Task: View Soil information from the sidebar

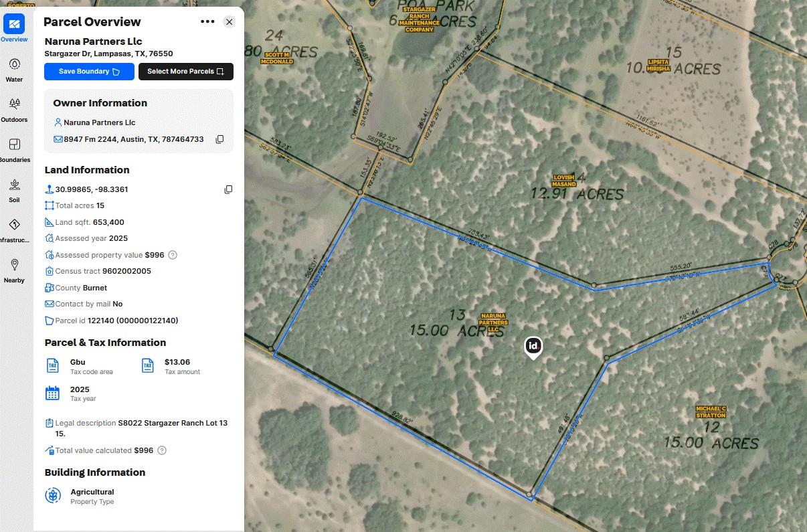Action: 14,190
